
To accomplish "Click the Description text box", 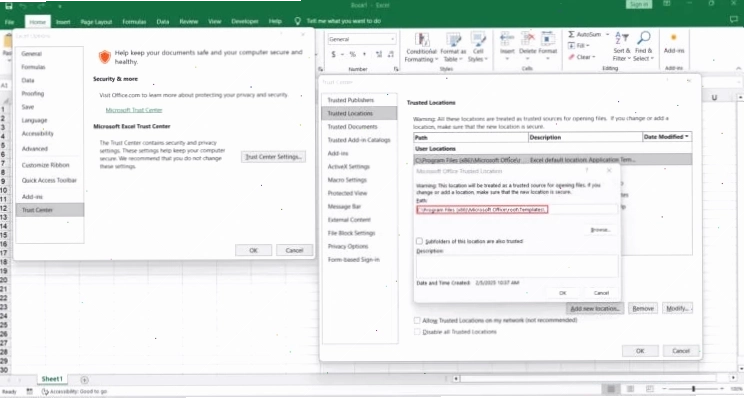I will point(517,266).
